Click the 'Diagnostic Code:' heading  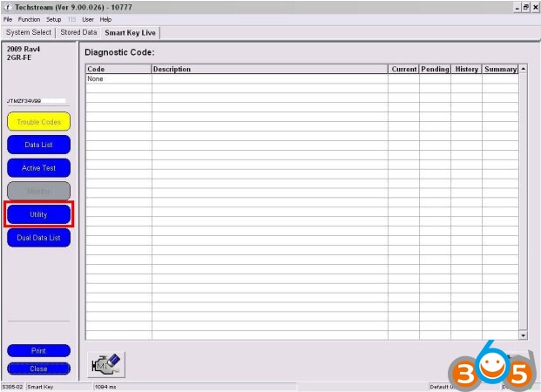[x=119, y=52]
